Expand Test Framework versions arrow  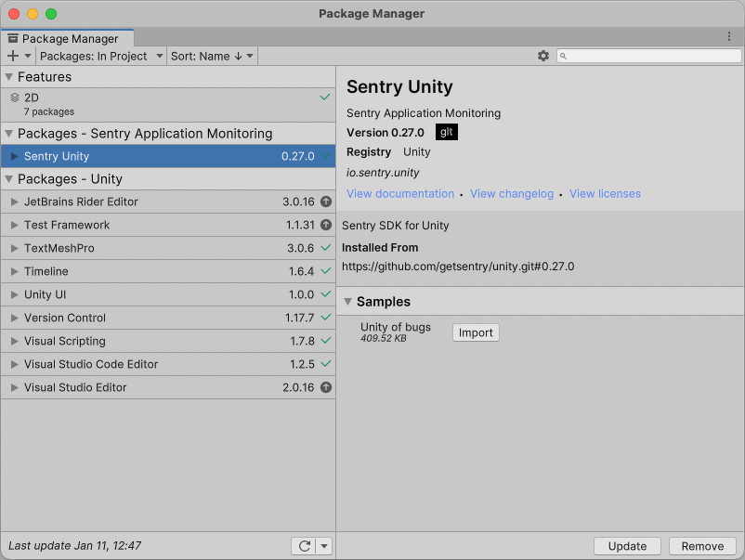pyautogui.click(x=14, y=225)
